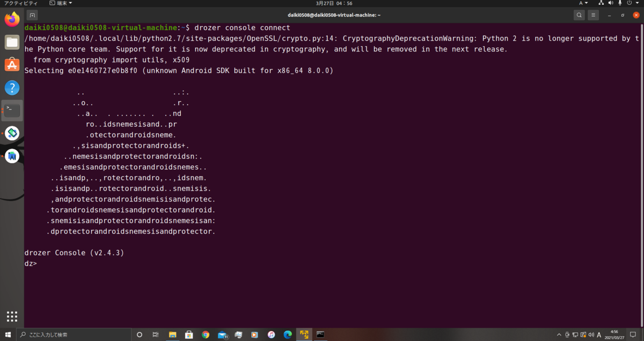
Task: Open File Explorer on the Windows taskbar
Action: point(172,335)
